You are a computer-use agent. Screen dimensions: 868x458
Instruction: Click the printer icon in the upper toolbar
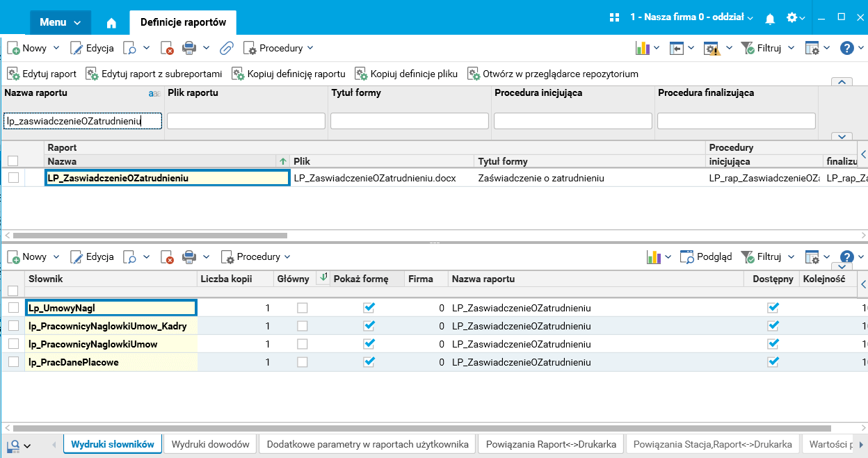[x=188, y=48]
